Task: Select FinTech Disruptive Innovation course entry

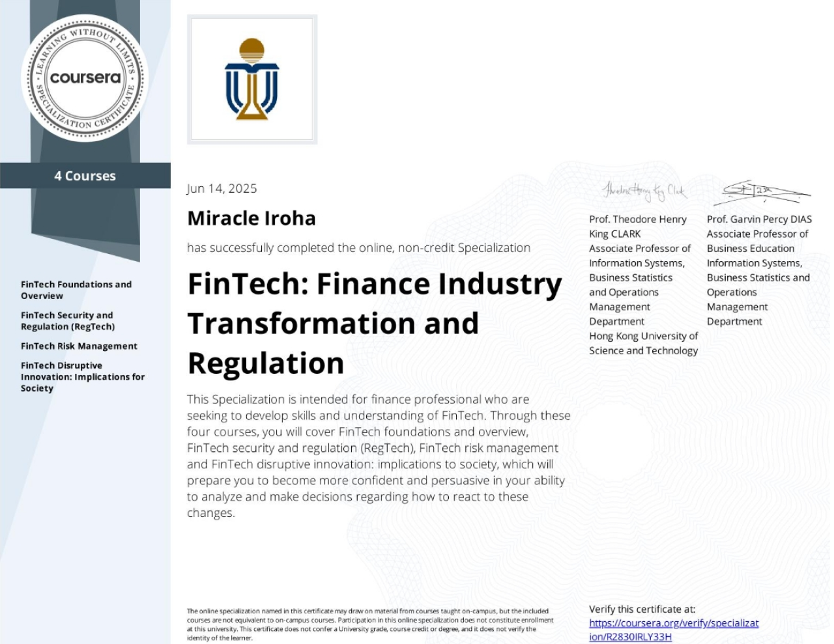Action: [x=82, y=376]
